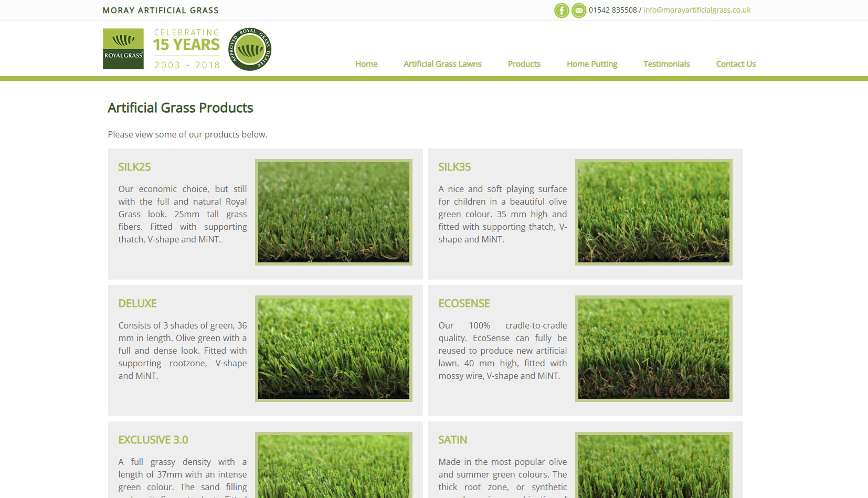Open the EXCLUSIVE 3.0 product heading
This screenshot has width=868, height=498.
(153, 440)
